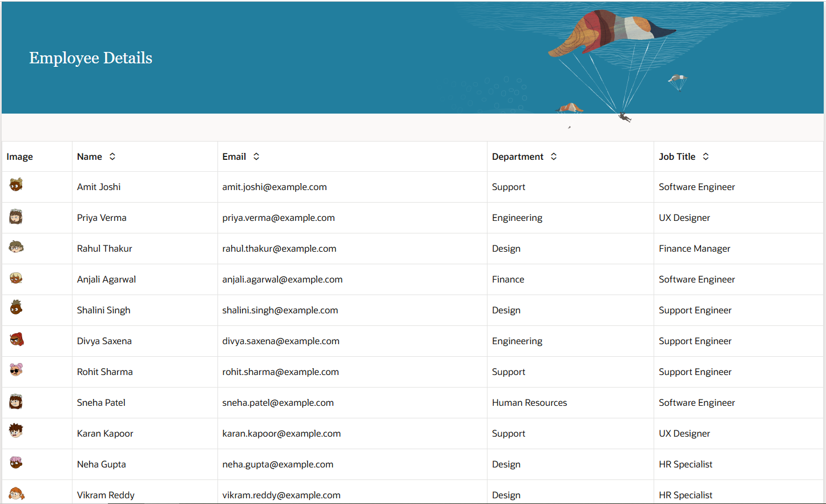826x504 pixels.
Task: Click the amit.joshi@example.com email cell
Action: pyautogui.click(x=275, y=187)
